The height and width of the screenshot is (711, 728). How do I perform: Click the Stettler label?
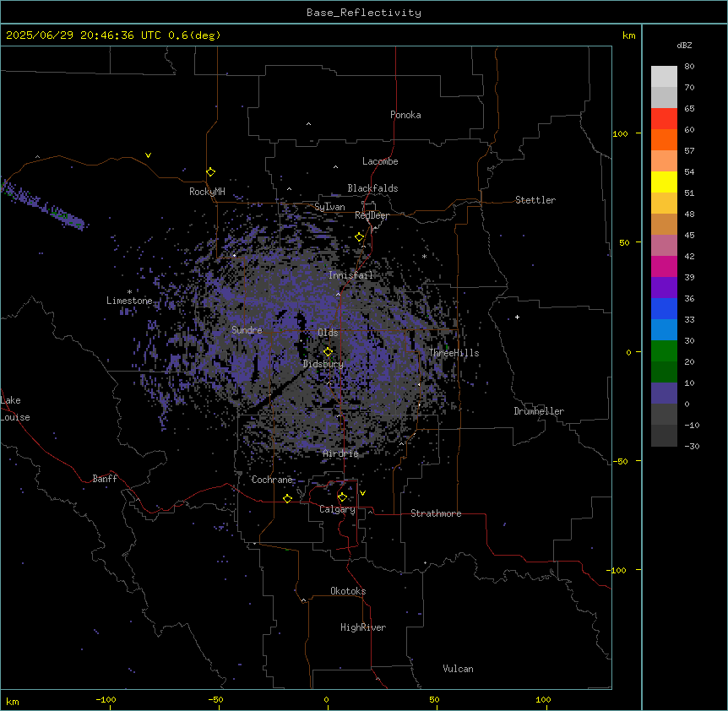[x=535, y=200]
